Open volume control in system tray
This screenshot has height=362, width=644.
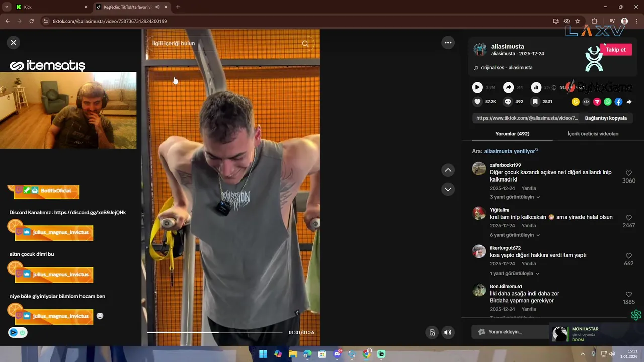point(612,354)
